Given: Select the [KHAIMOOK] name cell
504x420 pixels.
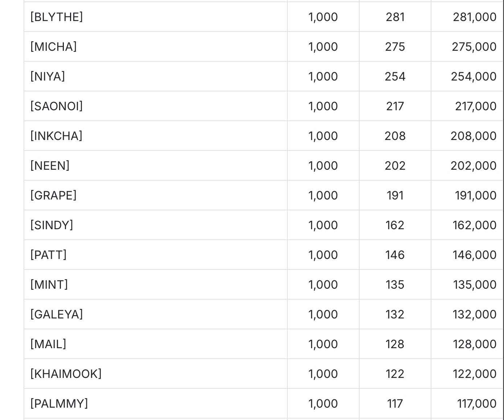Looking at the screenshot, I should coord(156,374).
